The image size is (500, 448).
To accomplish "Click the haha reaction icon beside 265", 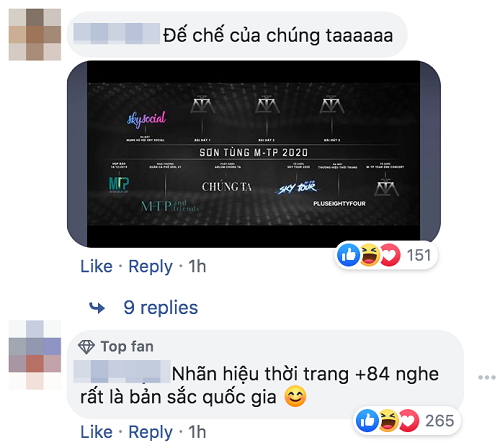I will pyautogui.click(x=388, y=420).
